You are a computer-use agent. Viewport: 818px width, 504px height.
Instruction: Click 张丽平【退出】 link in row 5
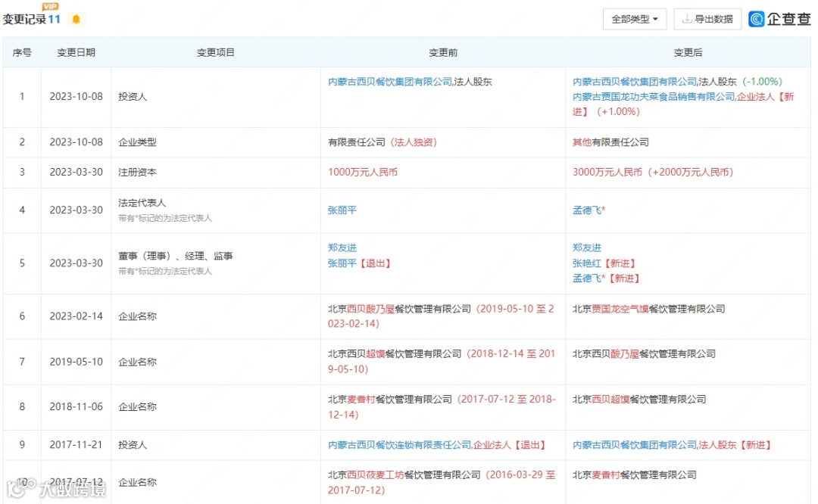click(x=360, y=263)
